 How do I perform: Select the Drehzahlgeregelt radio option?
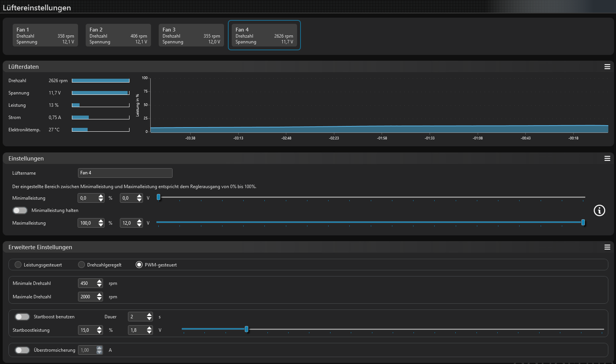point(81,265)
